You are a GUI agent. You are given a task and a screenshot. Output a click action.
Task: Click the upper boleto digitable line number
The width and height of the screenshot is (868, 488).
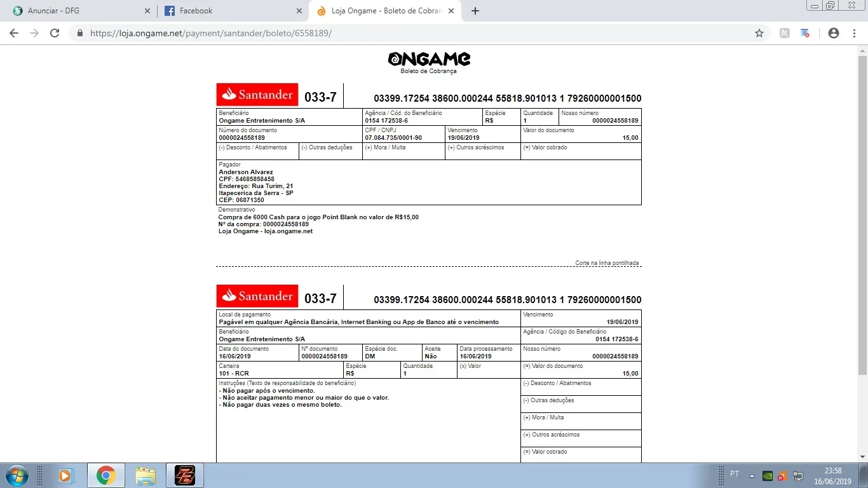click(507, 98)
